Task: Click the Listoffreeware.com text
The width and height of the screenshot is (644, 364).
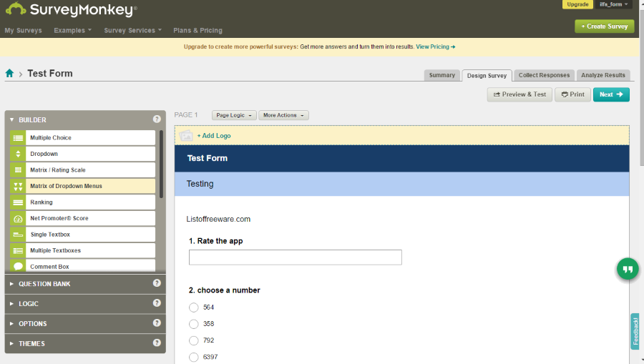Action: (x=218, y=219)
